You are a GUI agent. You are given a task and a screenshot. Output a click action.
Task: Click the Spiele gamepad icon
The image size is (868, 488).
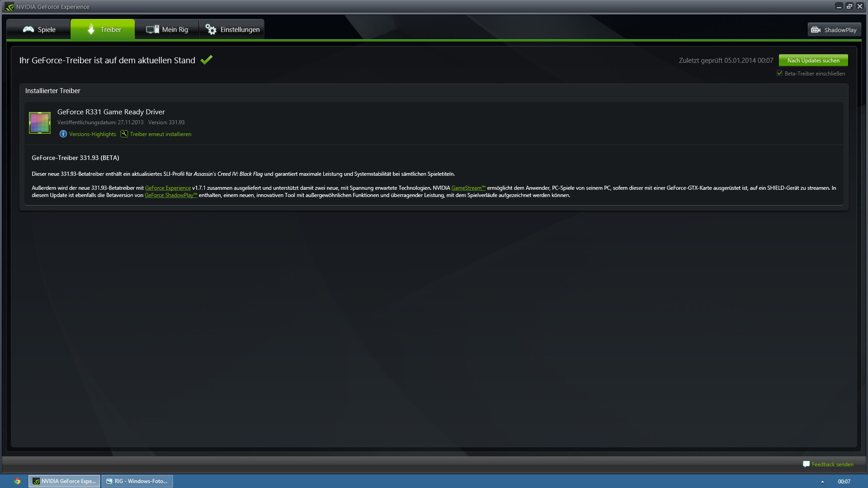pos(28,29)
